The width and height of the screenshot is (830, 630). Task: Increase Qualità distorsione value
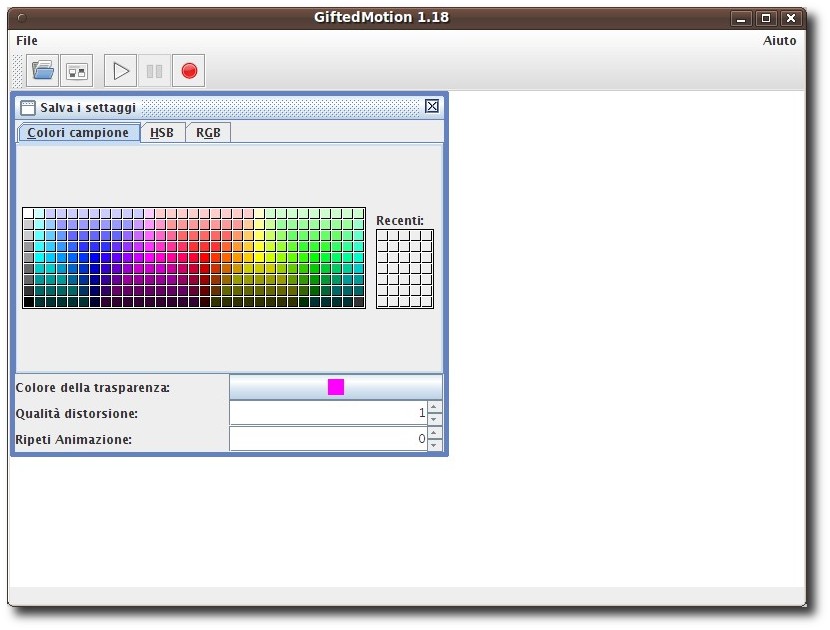pyautogui.click(x=434, y=407)
